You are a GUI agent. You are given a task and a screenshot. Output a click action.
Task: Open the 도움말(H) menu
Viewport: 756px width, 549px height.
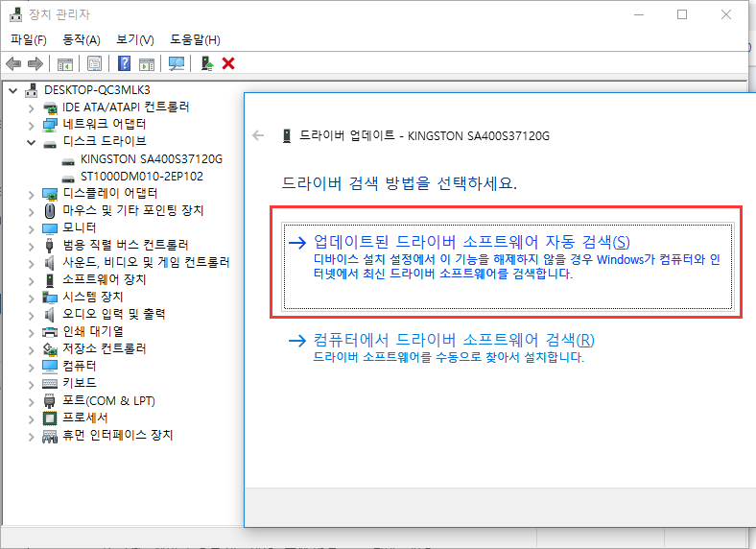tap(196, 39)
